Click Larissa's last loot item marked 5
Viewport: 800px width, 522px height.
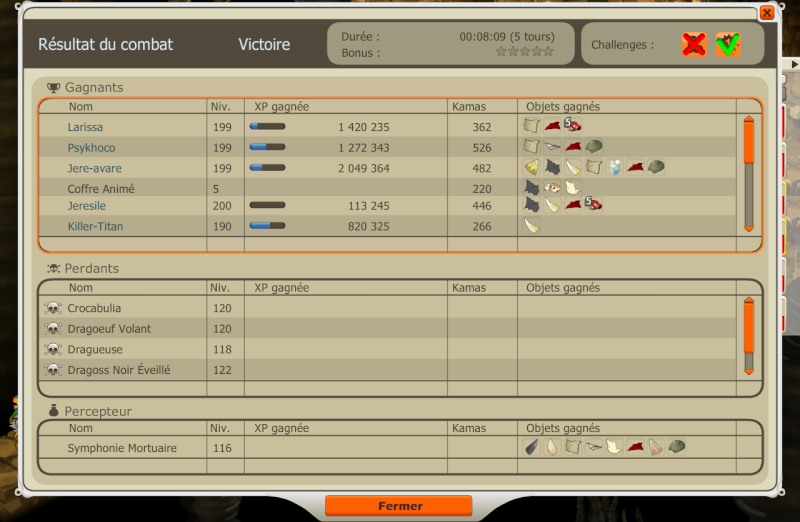pos(573,126)
